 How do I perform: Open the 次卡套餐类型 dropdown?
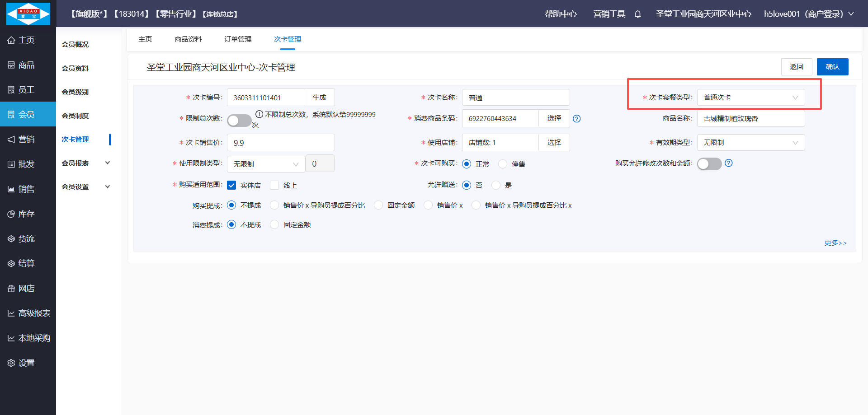tap(750, 98)
